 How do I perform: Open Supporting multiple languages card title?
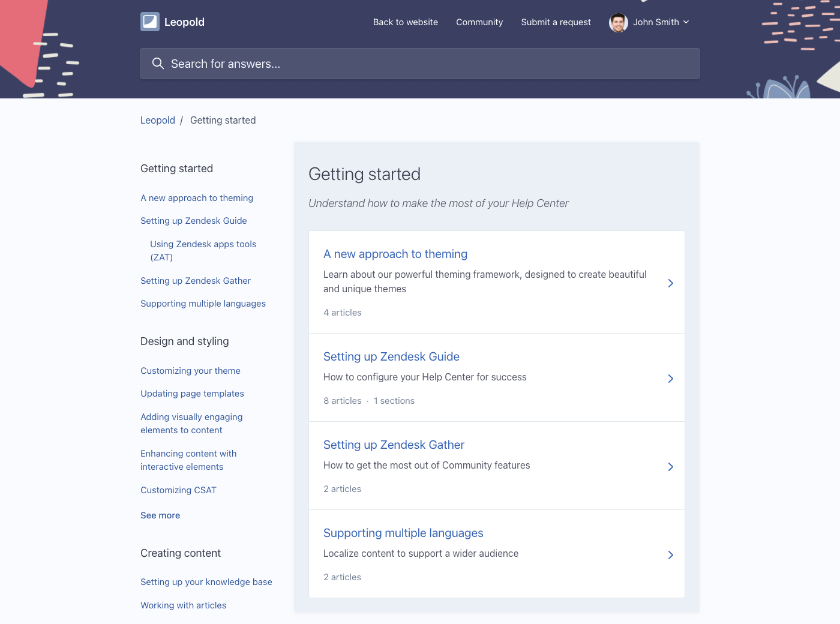pyautogui.click(x=403, y=533)
